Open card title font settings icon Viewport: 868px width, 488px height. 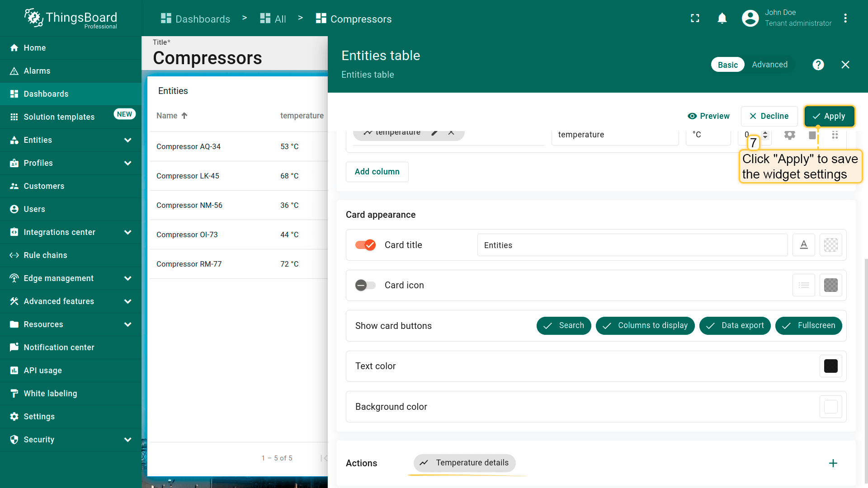[803, 245]
